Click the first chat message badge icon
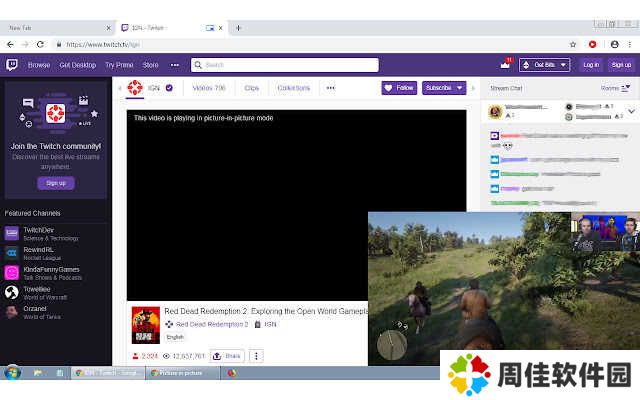Image resolution: width=640 pixels, height=400 pixels. 495,136
